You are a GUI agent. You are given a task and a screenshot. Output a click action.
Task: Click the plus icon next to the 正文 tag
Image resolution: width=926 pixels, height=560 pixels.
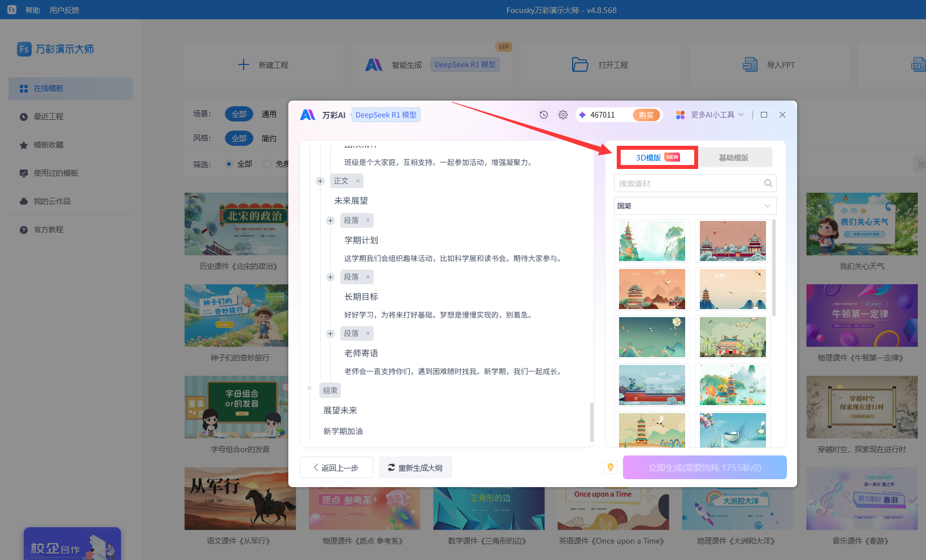(x=320, y=181)
